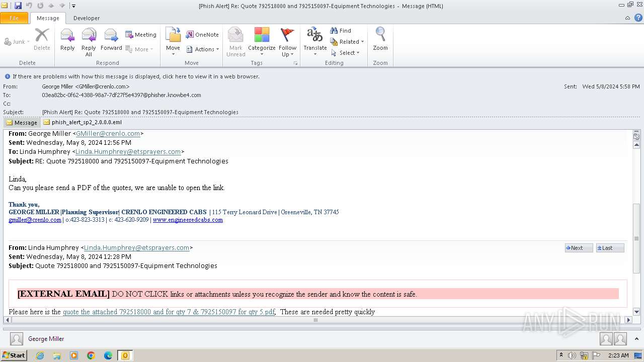Click George Miller contact photo in People Pane
The image size is (644, 362).
(17, 339)
